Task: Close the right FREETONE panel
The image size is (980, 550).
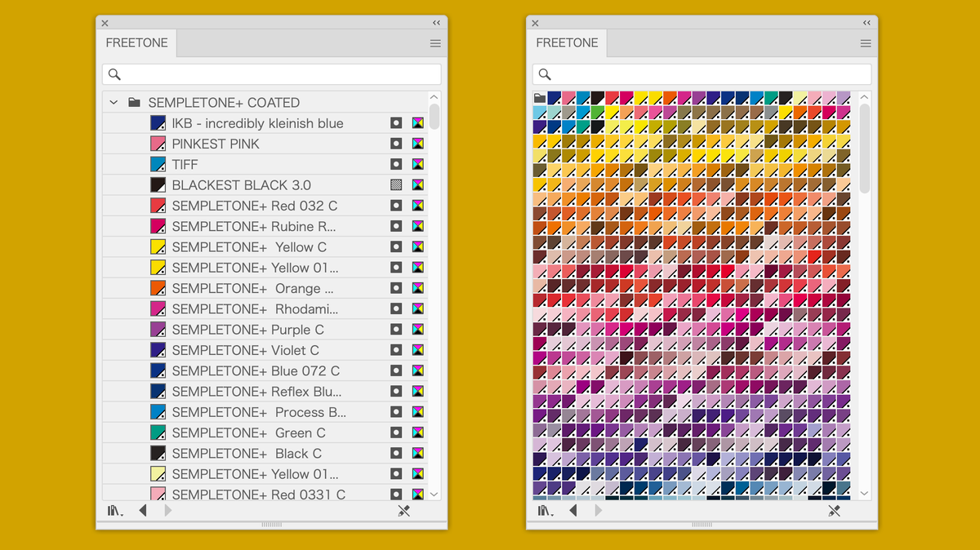Action: 535,23
